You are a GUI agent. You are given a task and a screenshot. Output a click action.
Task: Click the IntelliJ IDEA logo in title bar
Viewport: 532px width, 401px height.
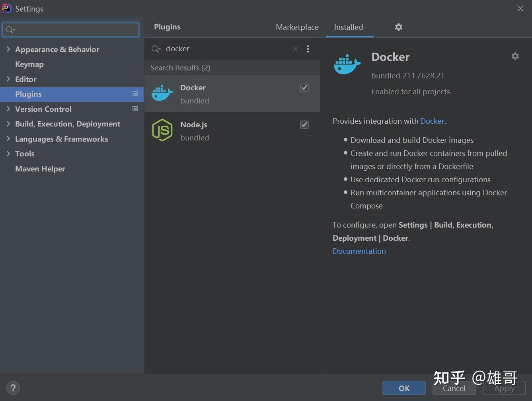[6, 8]
